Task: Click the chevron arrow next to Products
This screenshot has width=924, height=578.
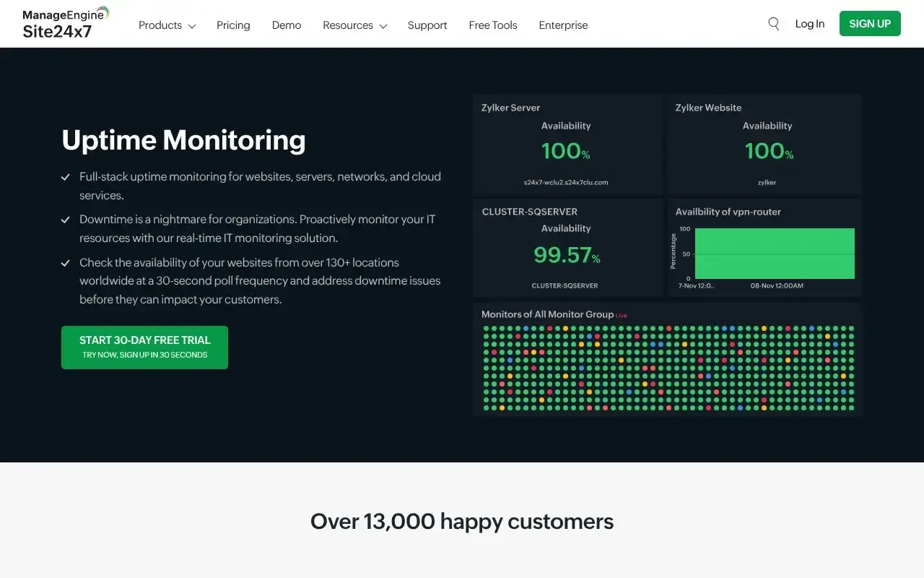Action: (192, 26)
